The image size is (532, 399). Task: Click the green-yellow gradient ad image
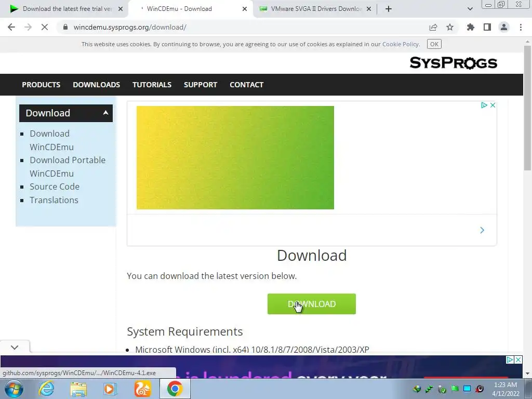(235, 157)
